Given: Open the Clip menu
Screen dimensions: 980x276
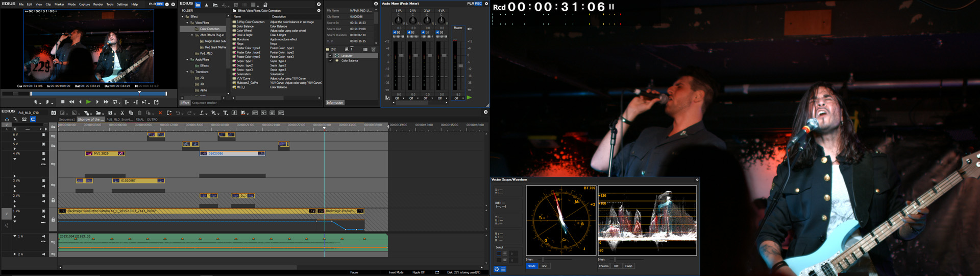Looking at the screenshot, I should point(48,4).
